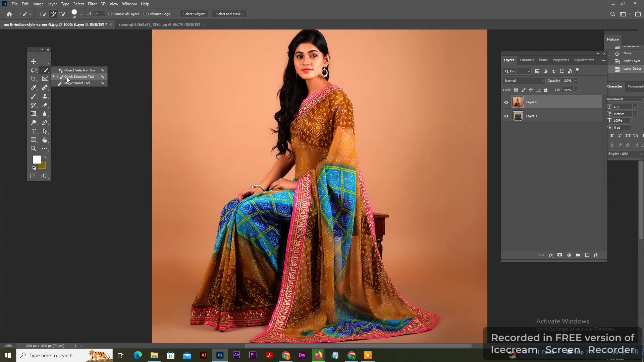
Task: Select the Crop tool
Action: pos(34,79)
